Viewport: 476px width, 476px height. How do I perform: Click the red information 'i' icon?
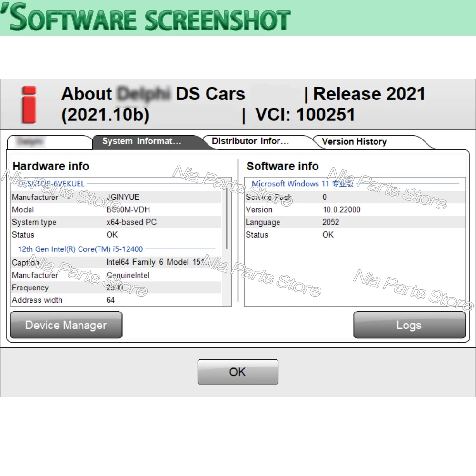(29, 105)
